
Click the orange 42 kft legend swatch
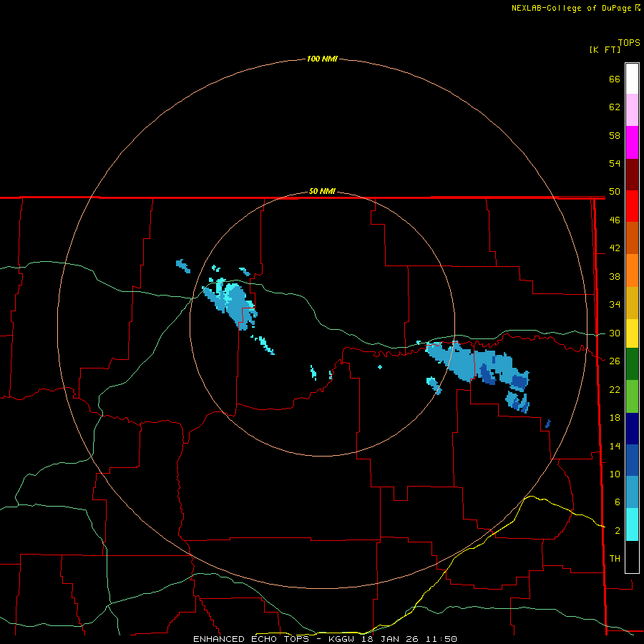632,270
